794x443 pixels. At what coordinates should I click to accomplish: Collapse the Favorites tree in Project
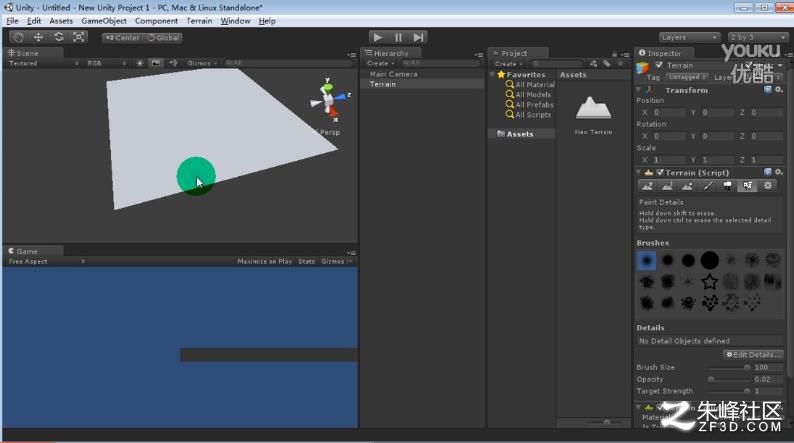tap(492, 74)
